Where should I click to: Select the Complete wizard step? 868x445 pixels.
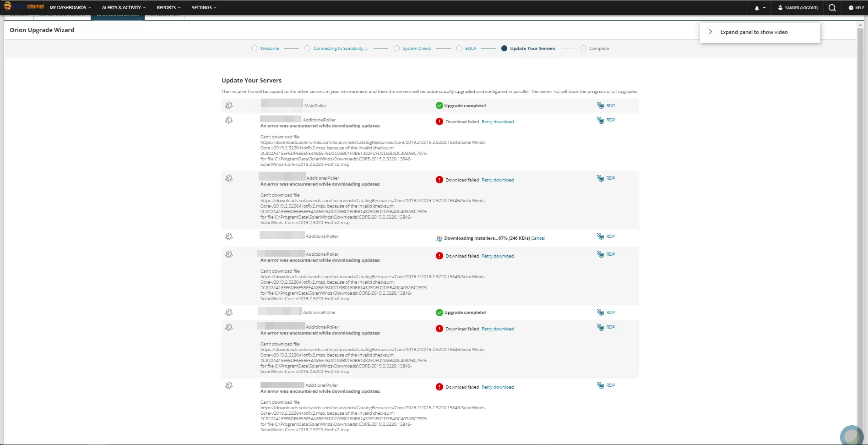pyautogui.click(x=595, y=49)
